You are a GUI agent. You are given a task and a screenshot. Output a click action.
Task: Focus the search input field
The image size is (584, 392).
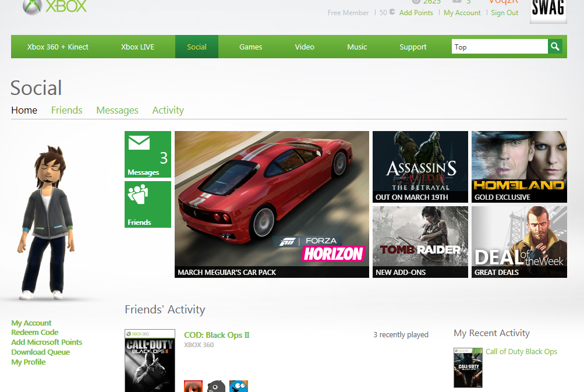[x=500, y=47]
